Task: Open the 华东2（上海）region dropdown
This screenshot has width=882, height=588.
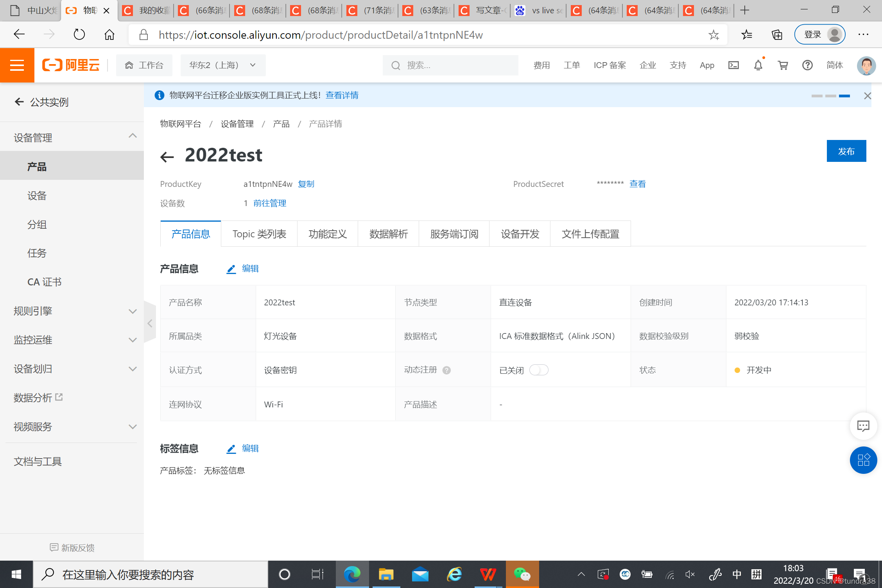Action: tap(223, 65)
